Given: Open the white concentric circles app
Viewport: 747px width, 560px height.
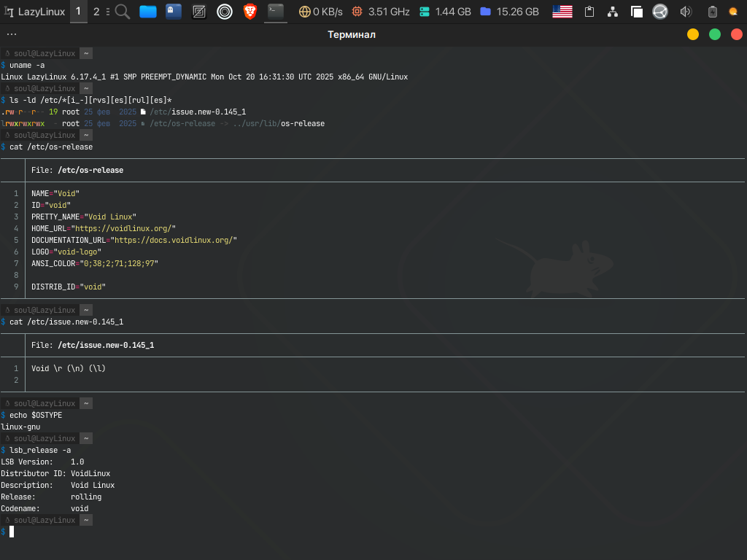Looking at the screenshot, I should pos(225,12).
